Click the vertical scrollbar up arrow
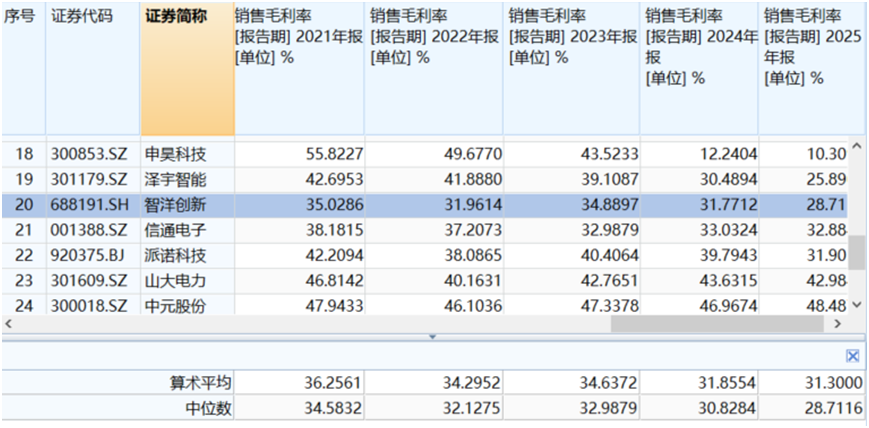The height and width of the screenshot is (428, 869). point(855,143)
